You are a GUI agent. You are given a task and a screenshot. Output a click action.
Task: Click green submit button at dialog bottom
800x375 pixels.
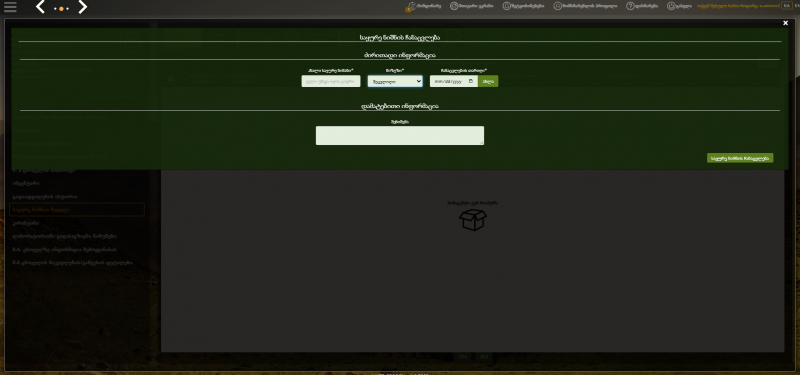point(740,158)
